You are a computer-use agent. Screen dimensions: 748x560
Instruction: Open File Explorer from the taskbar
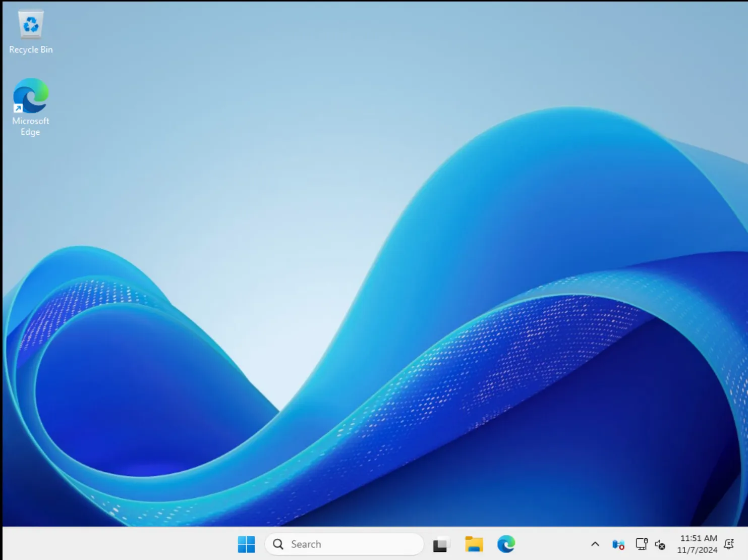point(474,544)
